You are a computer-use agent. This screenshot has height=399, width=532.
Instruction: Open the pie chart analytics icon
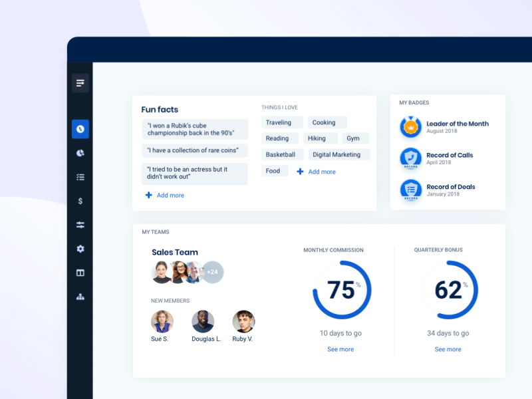tap(80, 153)
